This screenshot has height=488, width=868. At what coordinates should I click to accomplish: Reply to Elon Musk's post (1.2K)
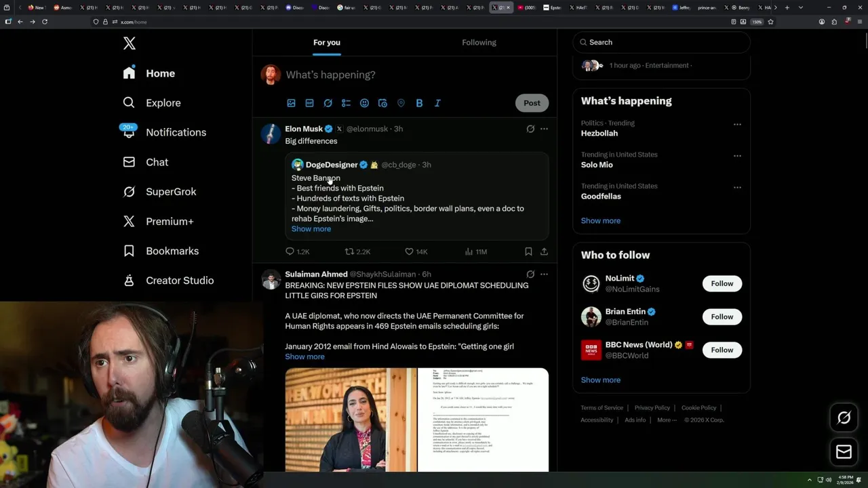pyautogui.click(x=297, y=251)
